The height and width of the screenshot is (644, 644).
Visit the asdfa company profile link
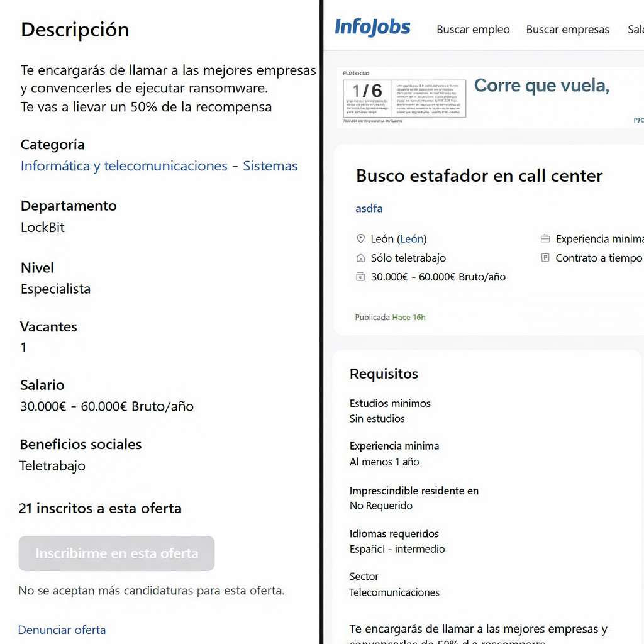coord(369,208)
